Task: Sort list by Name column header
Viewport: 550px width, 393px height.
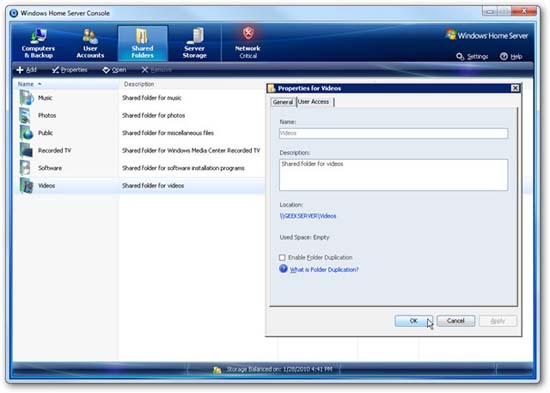Action: point(26,84)
